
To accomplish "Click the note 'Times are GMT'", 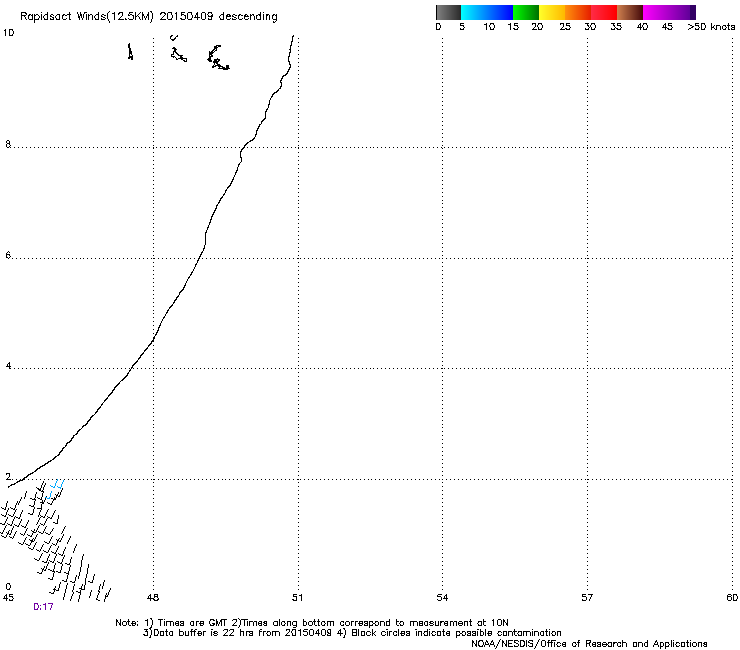I will pyautogui.click(x=193, y=623).
